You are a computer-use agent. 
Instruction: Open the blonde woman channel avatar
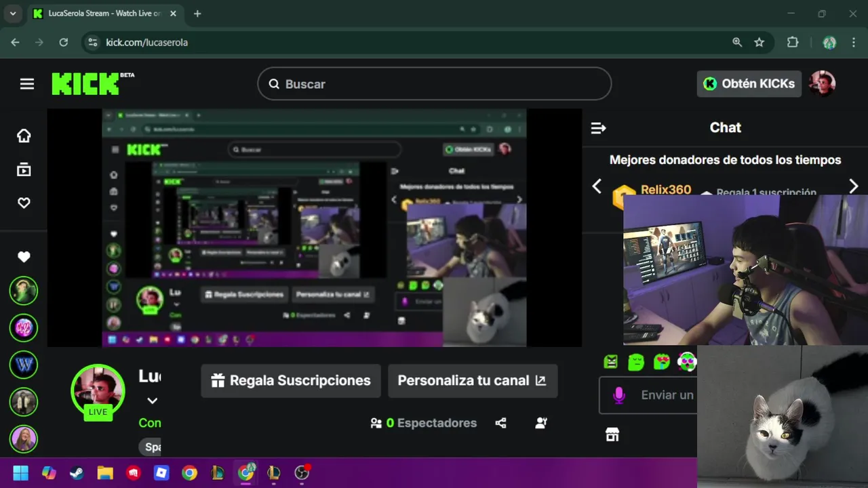24,439
